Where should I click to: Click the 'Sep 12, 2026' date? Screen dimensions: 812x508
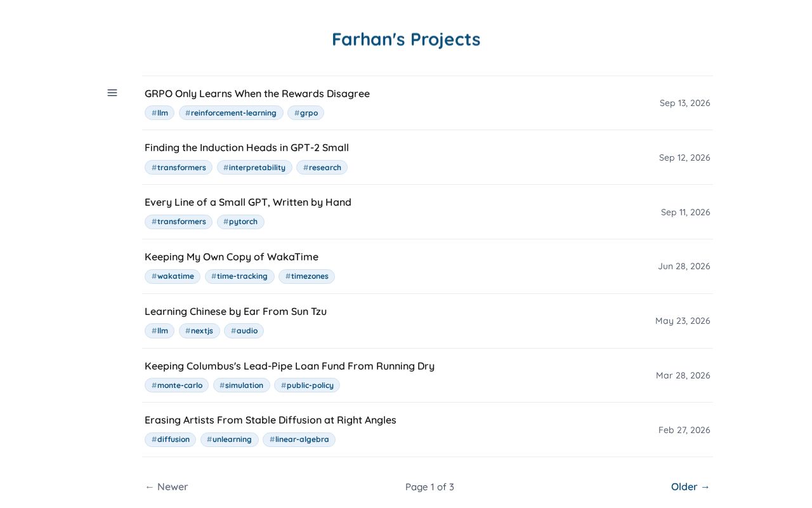click(x=684, y=157)
